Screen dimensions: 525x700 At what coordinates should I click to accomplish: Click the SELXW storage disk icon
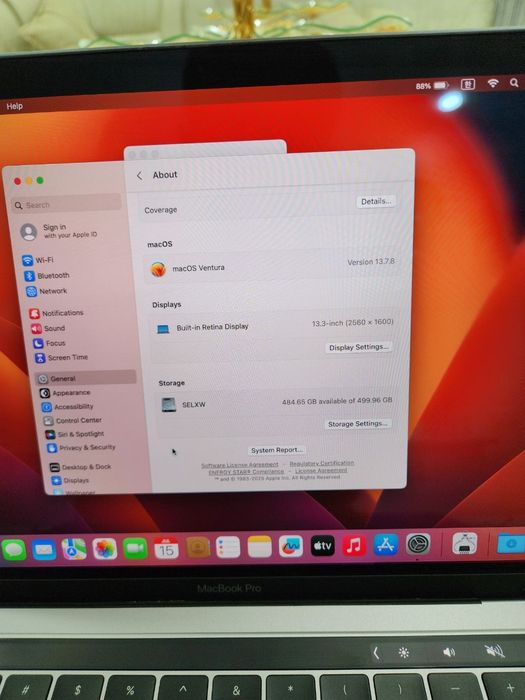tap(168, 405)
